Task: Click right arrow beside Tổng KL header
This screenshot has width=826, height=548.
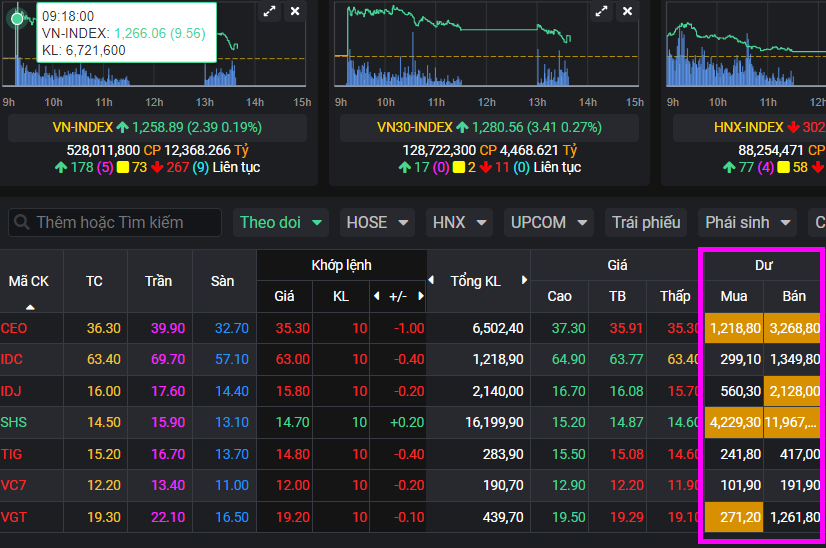Action: tap(524, 281)
